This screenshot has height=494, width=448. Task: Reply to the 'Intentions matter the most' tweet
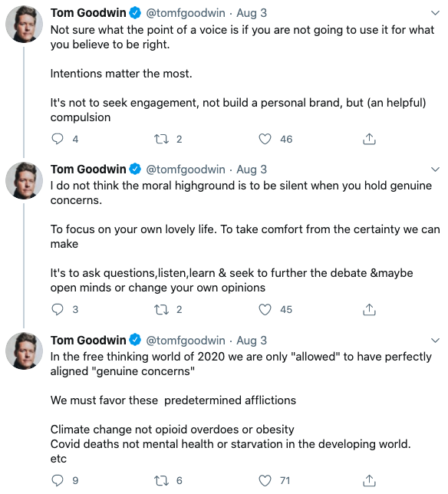click(58, 139)
